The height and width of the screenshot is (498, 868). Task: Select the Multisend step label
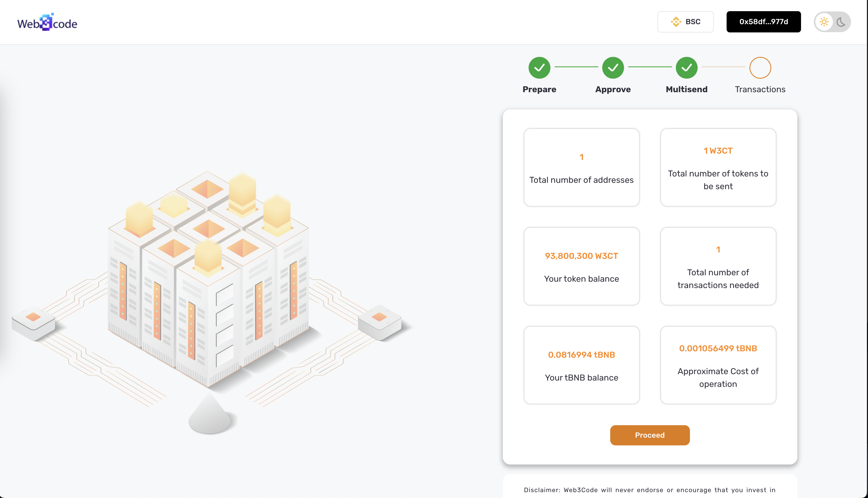tap(686, 89)
